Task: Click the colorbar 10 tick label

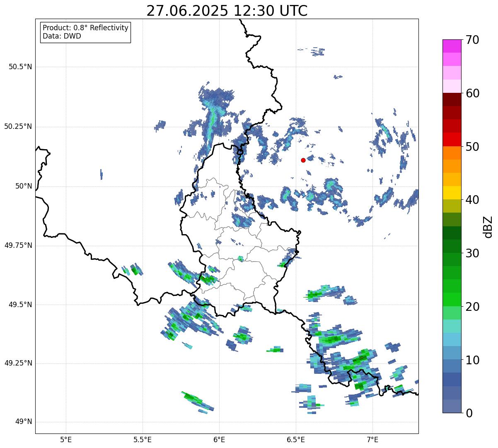Action: tap(472, 360)
